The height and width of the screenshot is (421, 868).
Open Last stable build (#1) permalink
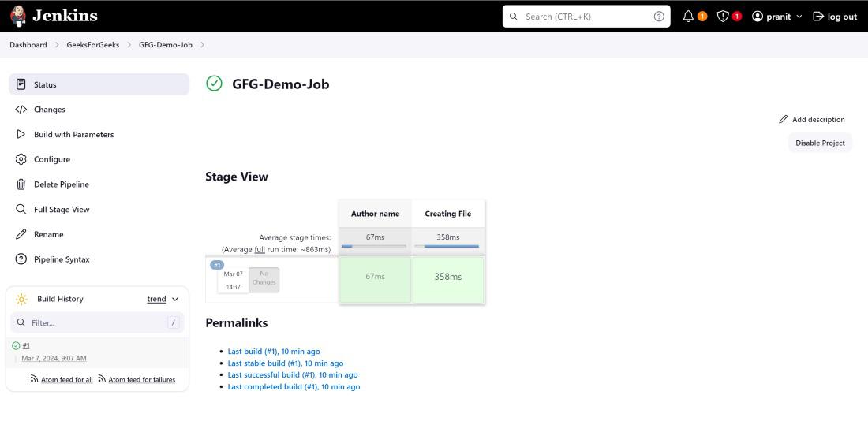point(286,363)
